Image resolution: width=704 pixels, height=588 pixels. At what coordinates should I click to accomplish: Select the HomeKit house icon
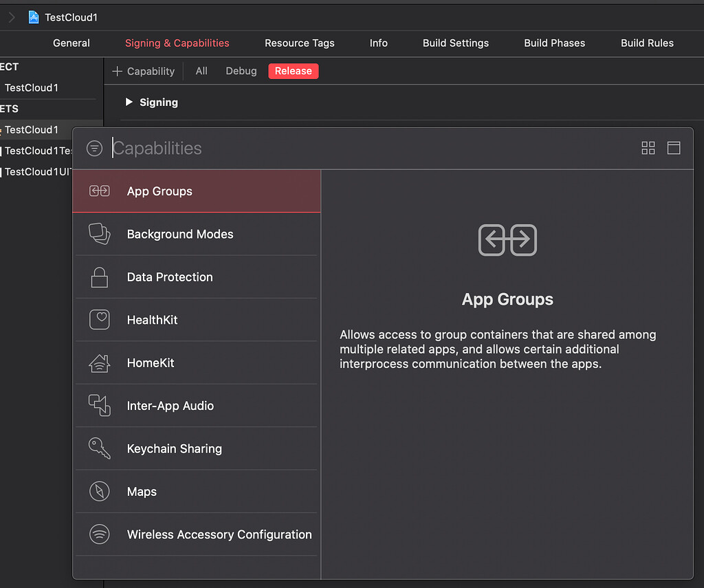(99, 362)
